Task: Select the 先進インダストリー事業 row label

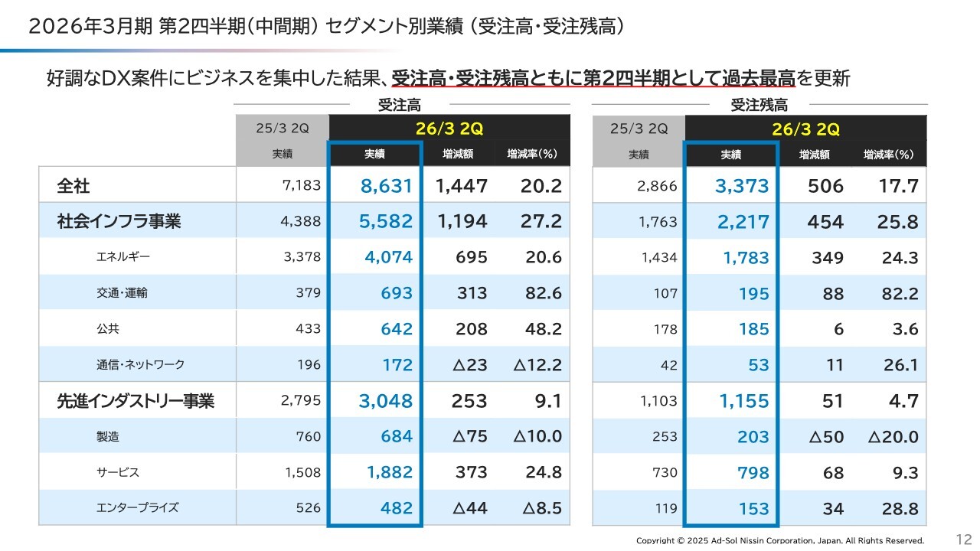Action: (x=135, y=401)
